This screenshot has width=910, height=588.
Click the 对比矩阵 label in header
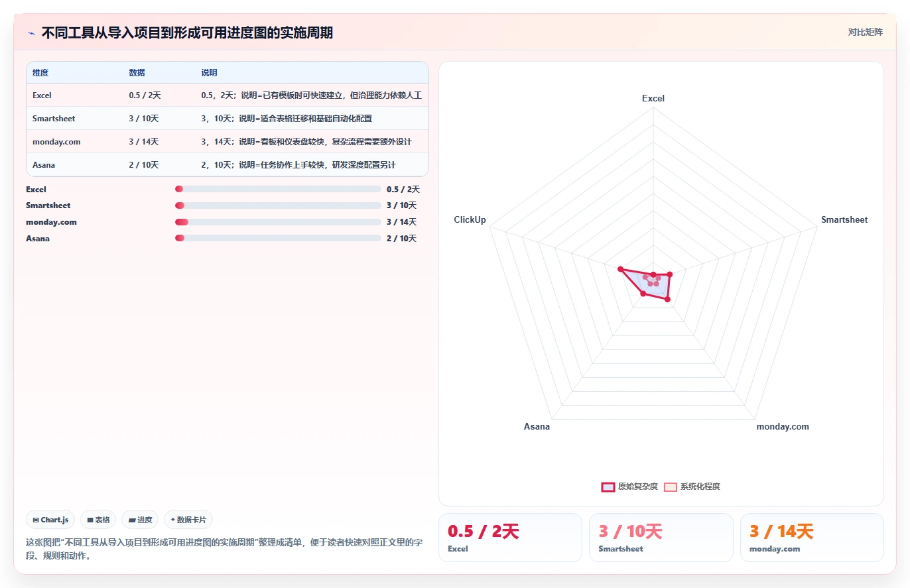866,32
